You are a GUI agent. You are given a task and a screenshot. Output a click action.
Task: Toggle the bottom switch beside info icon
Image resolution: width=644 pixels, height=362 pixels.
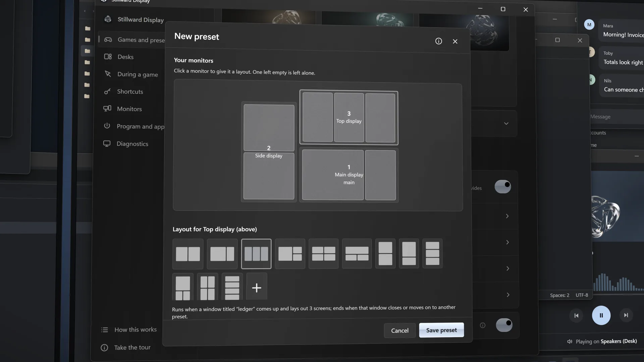coord(504,325)
